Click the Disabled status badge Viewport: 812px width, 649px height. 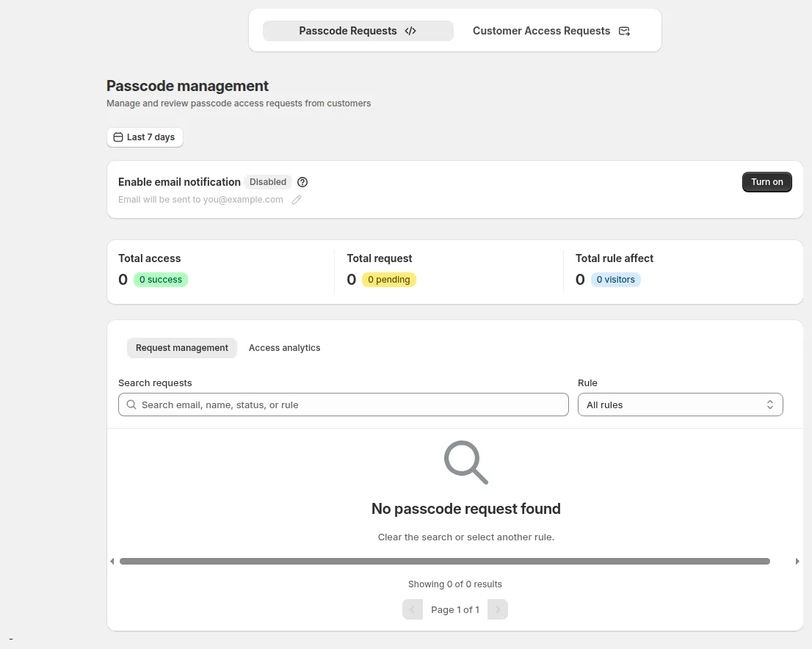tap(268, 182)
